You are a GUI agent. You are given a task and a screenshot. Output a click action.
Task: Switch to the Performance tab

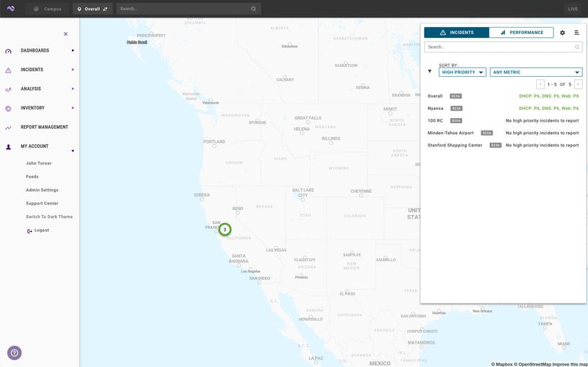[x=522, y=32]
